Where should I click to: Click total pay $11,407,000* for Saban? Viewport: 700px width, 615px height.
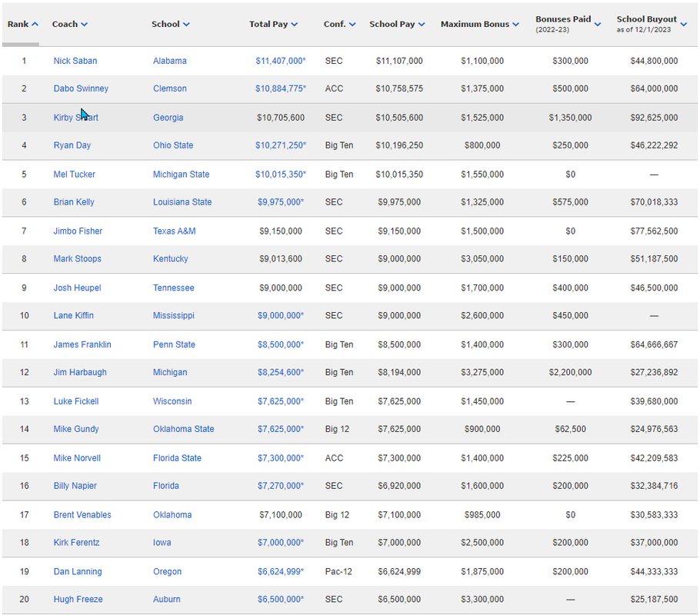click(280, 61)
